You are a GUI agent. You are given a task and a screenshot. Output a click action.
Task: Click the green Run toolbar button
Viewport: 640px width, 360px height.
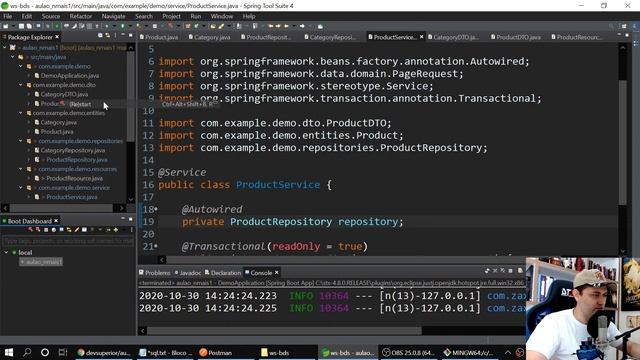point(122,26)
